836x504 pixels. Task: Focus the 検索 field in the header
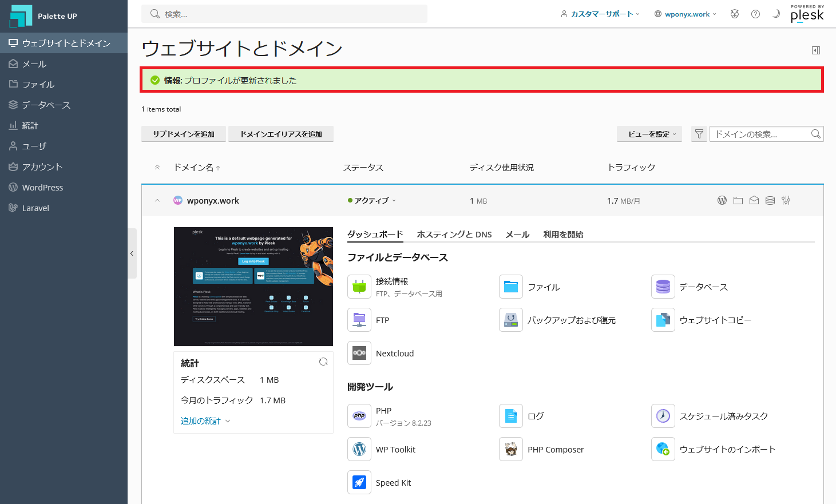click(x=284, y=14)
